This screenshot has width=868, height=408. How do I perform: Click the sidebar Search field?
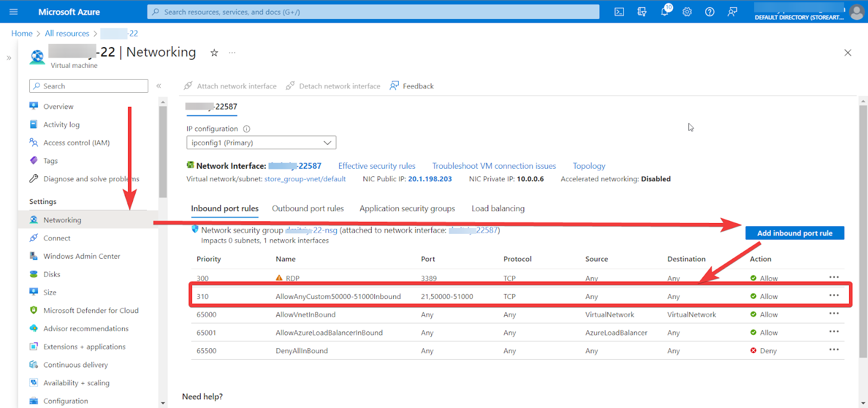(88, 86)
